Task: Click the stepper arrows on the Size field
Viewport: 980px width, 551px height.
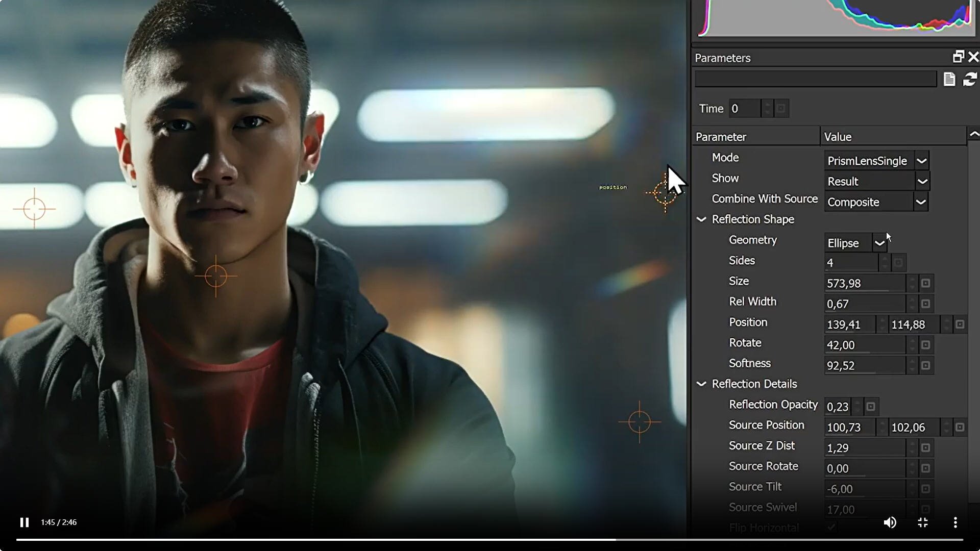Action: (912, 283)
